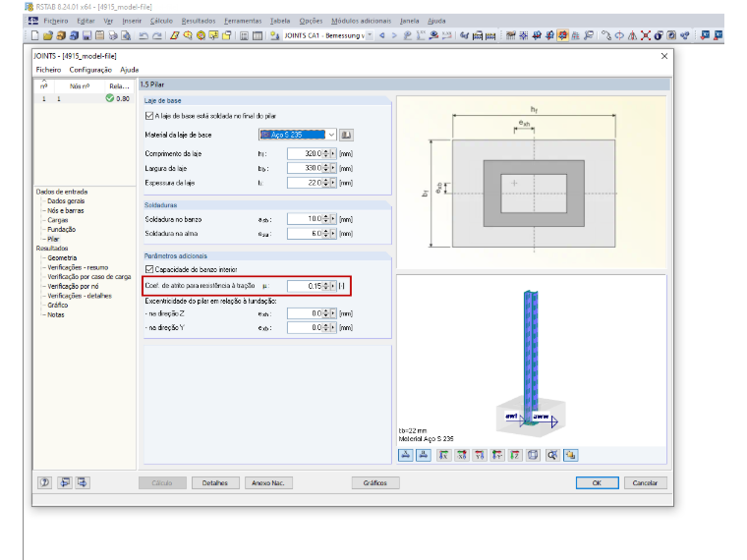Set view in Z direction
The width and height of the screenshot is (747, 560).
click(x=514, y=455)
